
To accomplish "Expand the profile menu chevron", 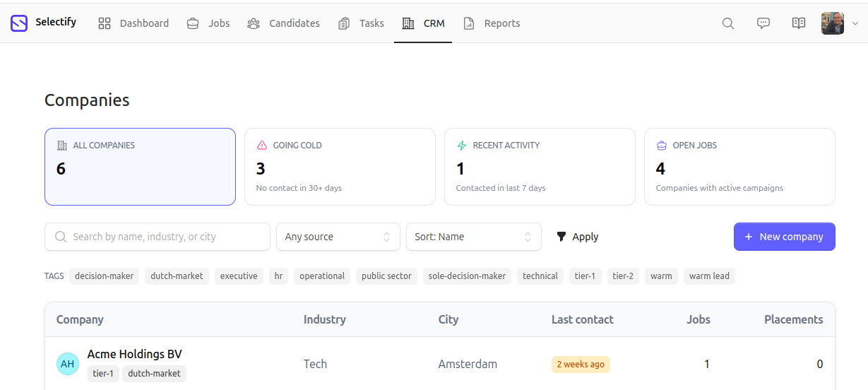I will pyautogui.click(x=855, y=23).
